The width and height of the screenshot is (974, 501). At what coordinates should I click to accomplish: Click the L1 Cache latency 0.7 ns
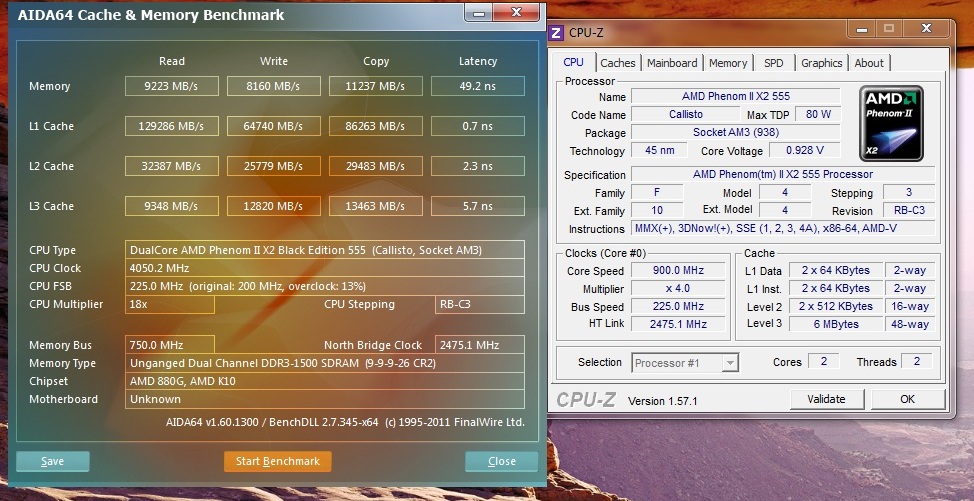click(478, 126)
